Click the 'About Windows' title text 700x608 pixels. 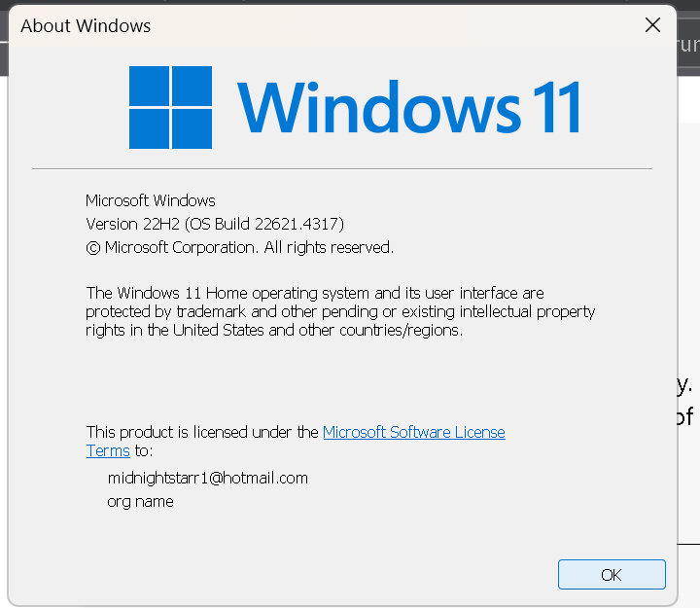tap(86, 26)
